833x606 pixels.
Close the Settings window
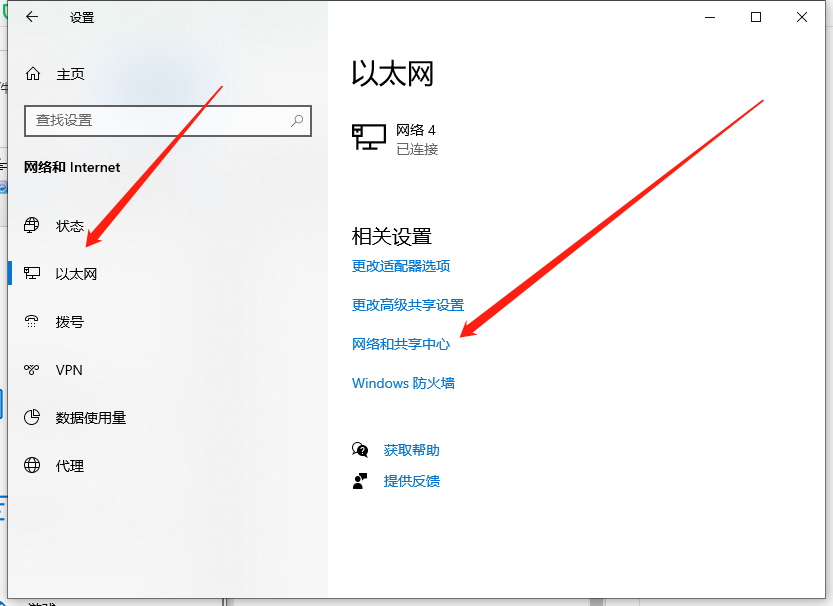pyautogui.click(x=802, y=17)
